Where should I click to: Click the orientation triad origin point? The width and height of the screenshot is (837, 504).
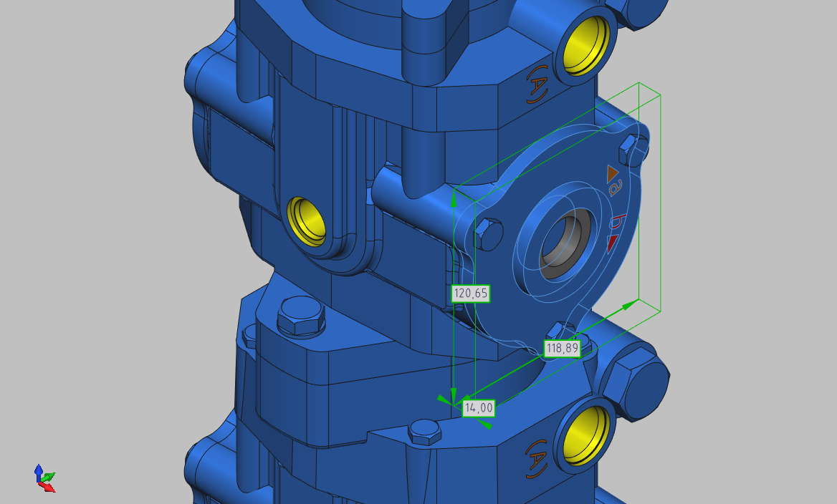(x=39, y=481)
